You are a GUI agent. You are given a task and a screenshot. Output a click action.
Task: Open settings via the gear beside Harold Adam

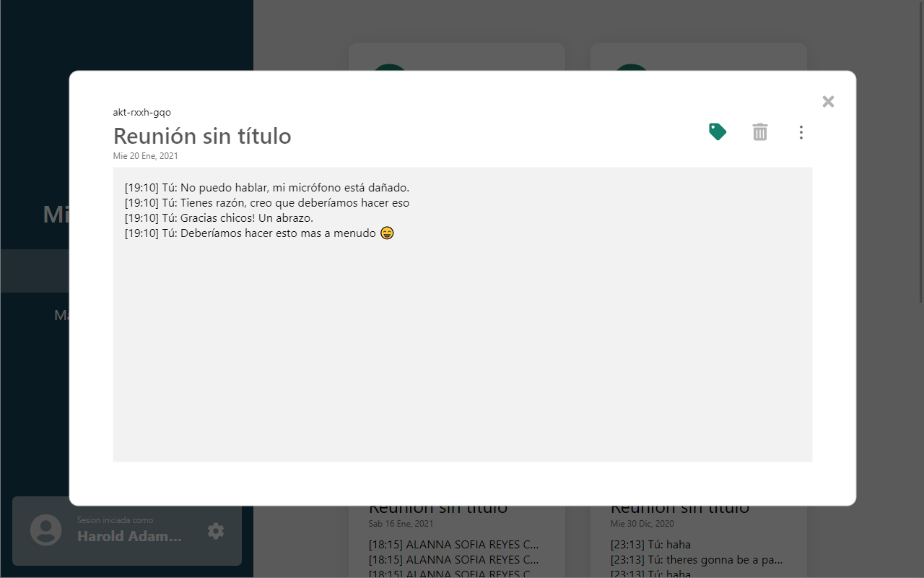(x=215, y=531)
